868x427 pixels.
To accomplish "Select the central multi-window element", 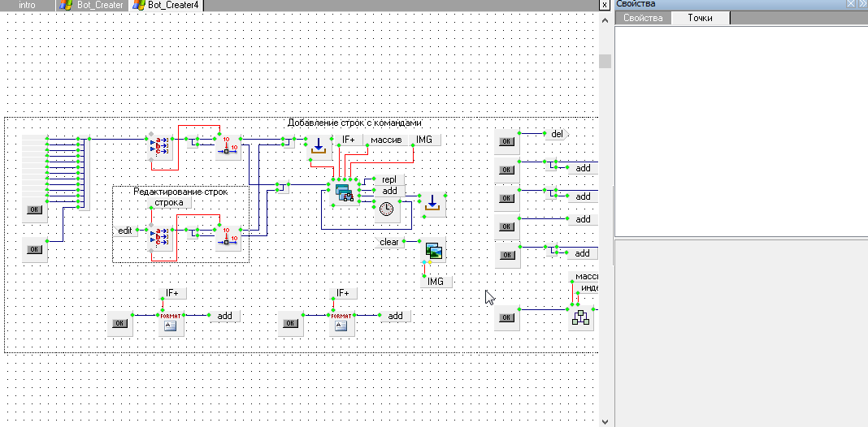I will 345,192.
